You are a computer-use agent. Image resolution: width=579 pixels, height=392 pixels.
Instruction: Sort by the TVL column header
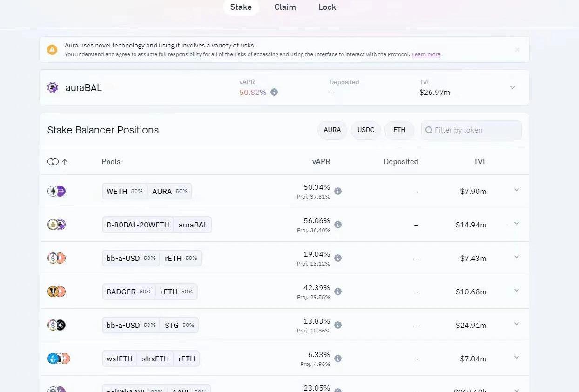pos(480,162)
